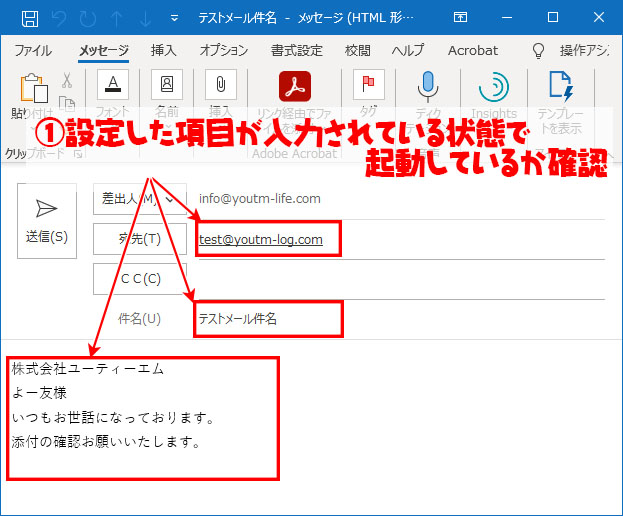Viewport: 623px width, 516px height.
Task: Click the Dictate microphone icon
Action: (428, 87)
